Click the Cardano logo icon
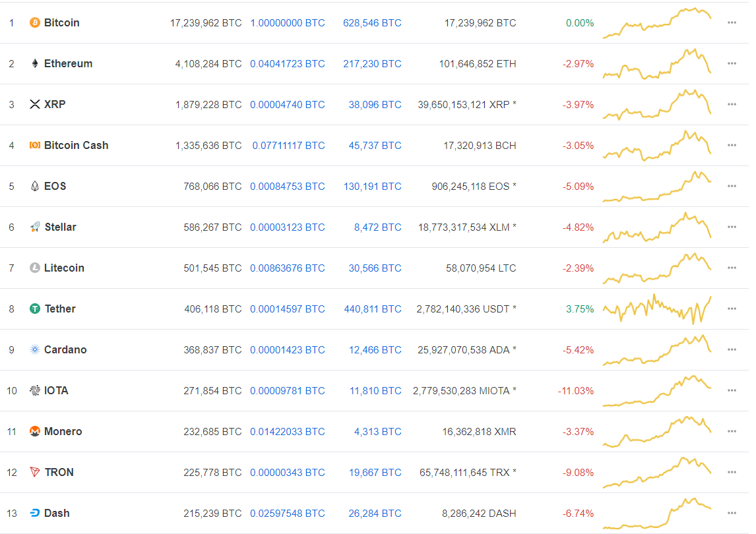The image size is (756, 534). pyautogui.click(x=35, y=350)
